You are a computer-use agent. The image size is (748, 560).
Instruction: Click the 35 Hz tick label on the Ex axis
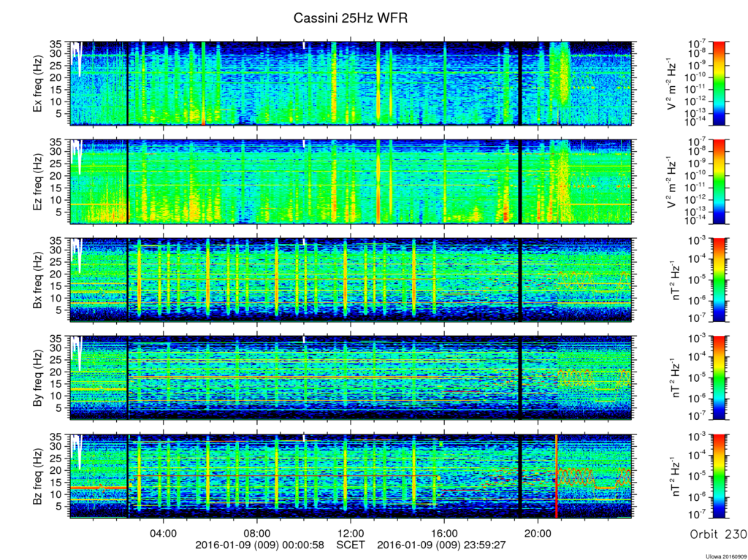point(57,45)
